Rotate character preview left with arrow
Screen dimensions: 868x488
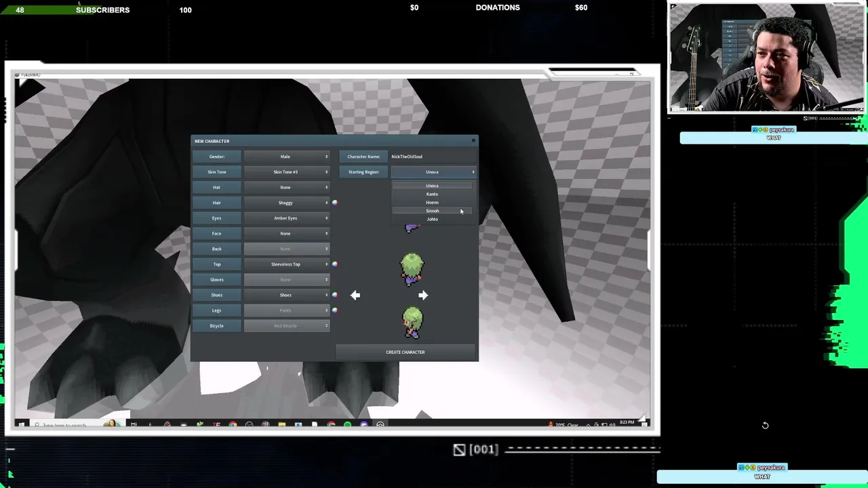[x=355, y=295]
